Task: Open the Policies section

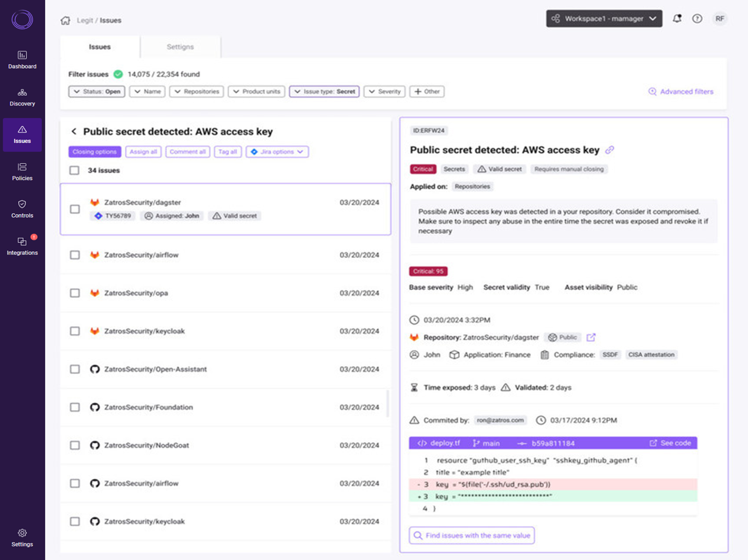Action: pos(22,172)
